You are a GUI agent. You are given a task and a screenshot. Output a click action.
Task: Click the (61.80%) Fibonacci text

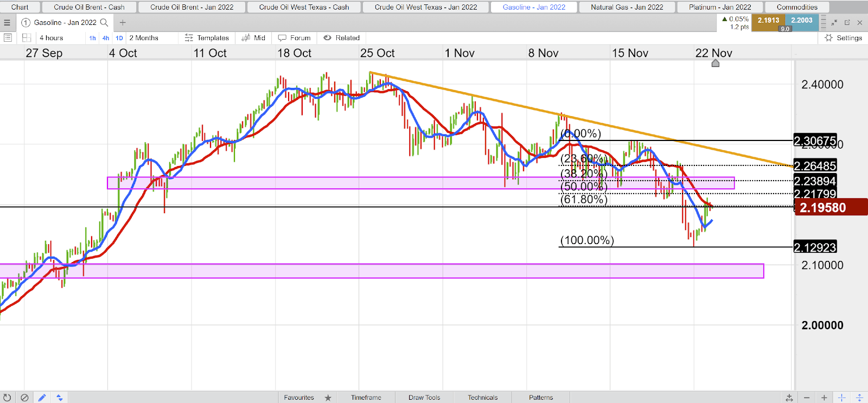(584, 200)
